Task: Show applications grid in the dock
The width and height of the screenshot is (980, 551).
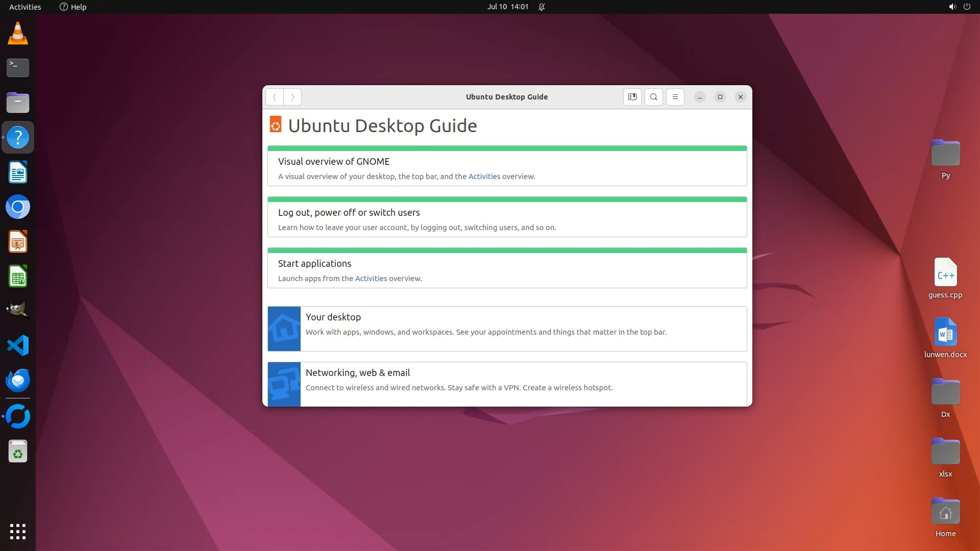Action: [18, 531]
